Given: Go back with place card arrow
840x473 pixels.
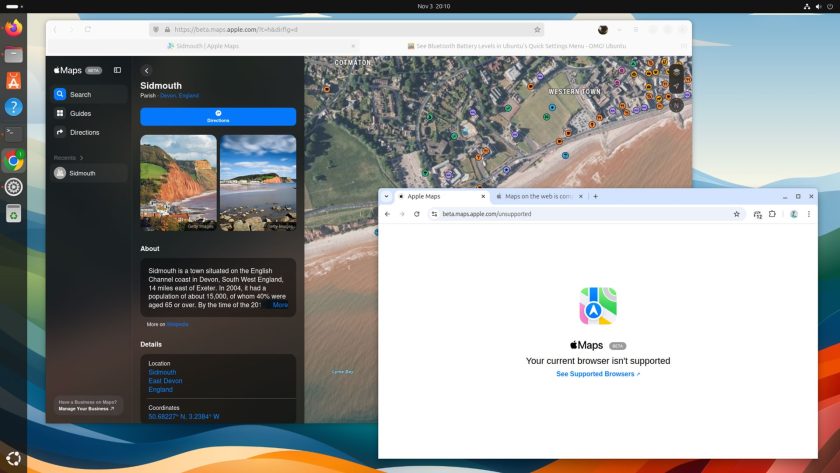Looking at the screenshot, I should coord(146,70).
